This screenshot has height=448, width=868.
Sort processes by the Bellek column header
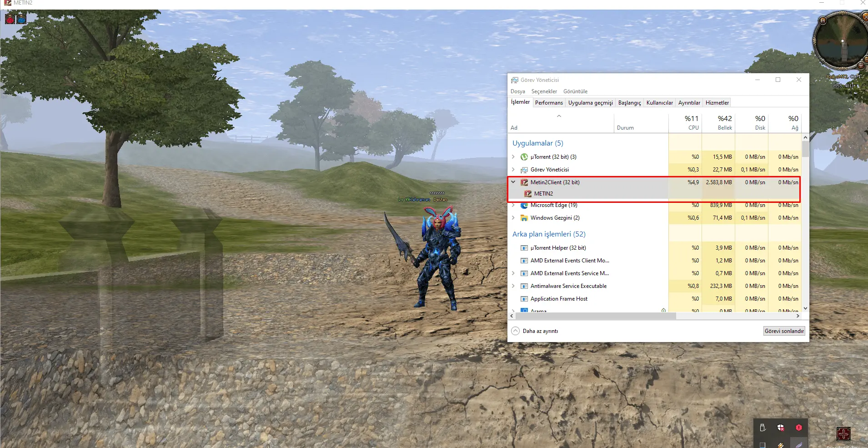[718, 123]
